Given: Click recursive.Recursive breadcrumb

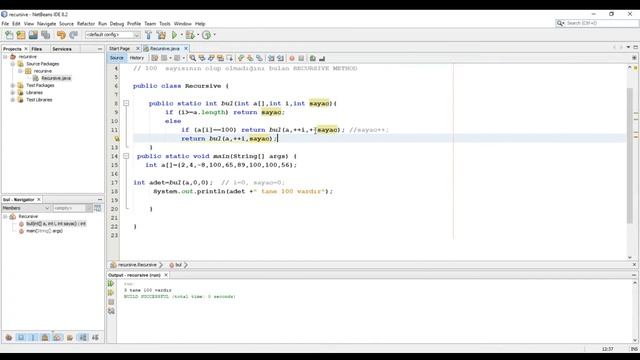Looking at the screenshot, I should 137,265.
